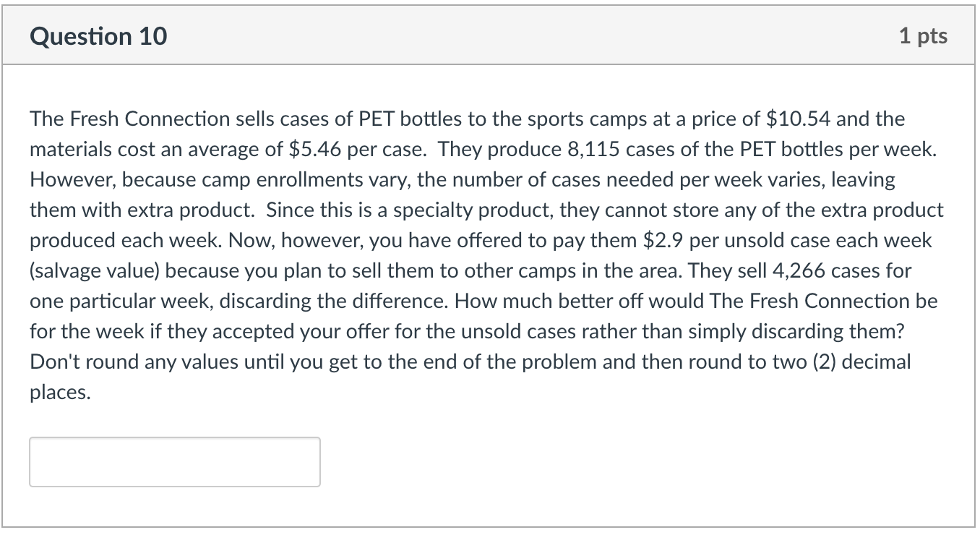The height and width of the screenshot is (535, 980).
Task: Click the words 'sports camps' in the first line
Action: (x=580, y=119)
